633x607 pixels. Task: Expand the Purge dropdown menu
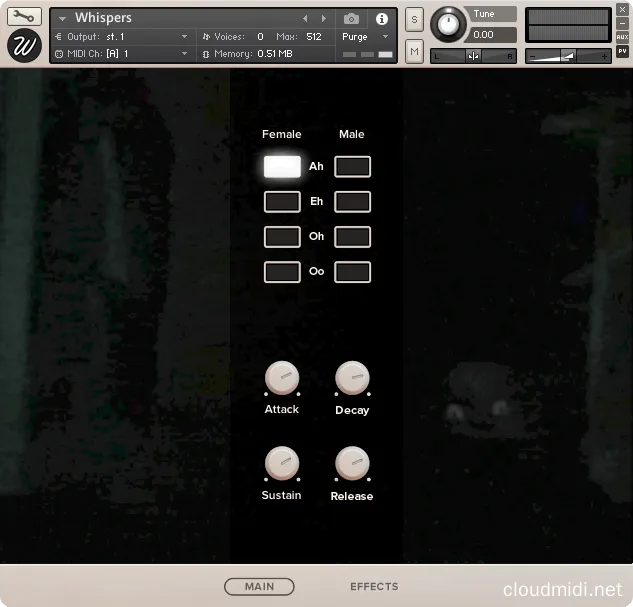click(x=365, y=37)
